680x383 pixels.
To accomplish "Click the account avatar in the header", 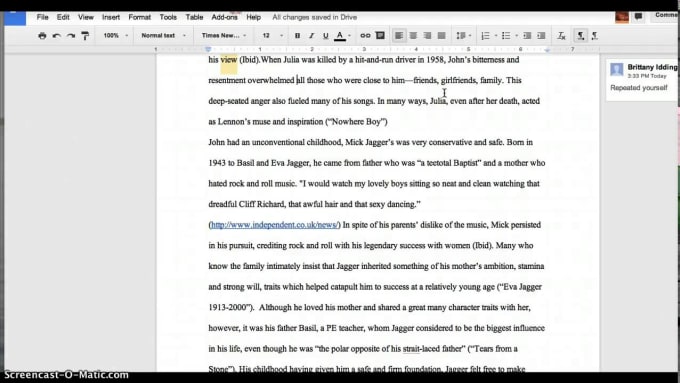I will point(622,16).
